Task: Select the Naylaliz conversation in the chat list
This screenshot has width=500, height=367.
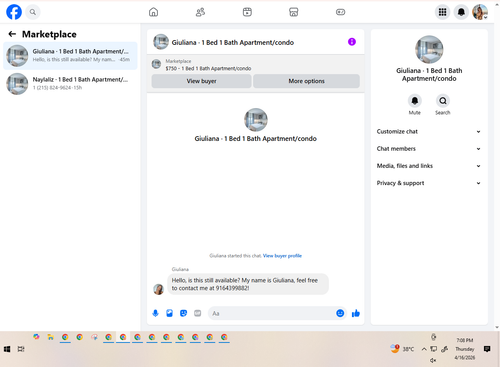Action: (x=70, y=84)
